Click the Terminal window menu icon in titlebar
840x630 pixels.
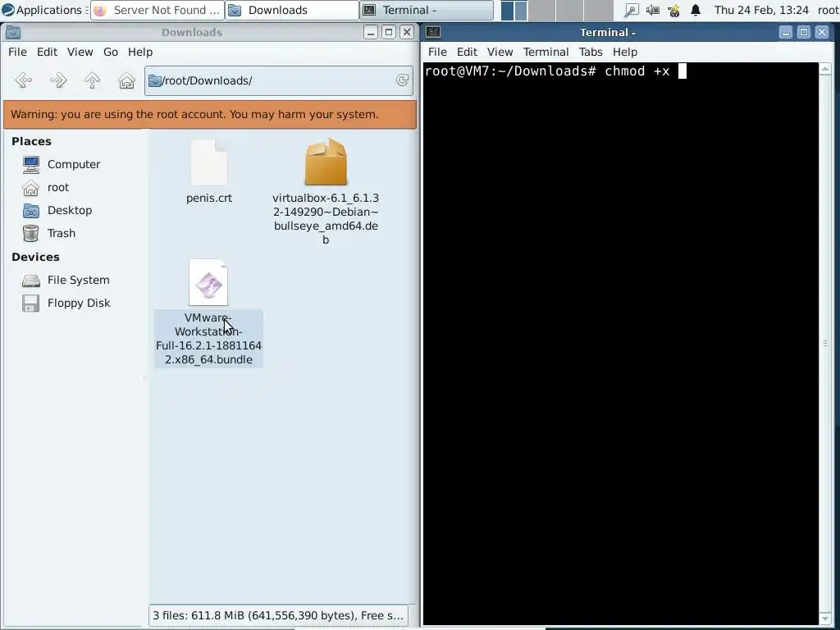[433, 32]
